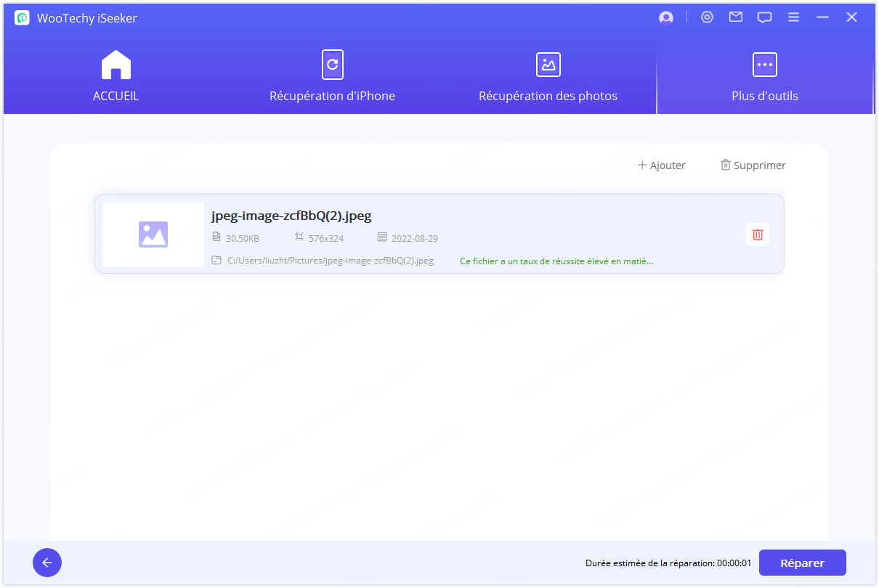Viewport: 879px width, 588px height.
Task: Open the feedback chat bubble icon
Action: (764, 18)
